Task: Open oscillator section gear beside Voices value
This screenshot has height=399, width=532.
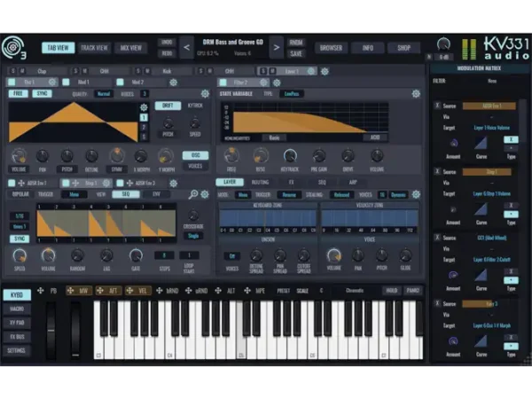Action: [x=205, y=94]
